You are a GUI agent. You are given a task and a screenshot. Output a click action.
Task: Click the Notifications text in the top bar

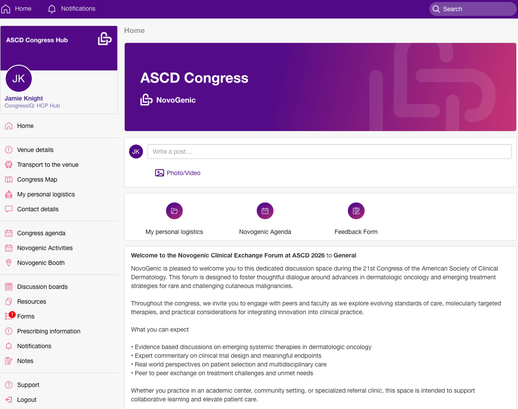pyautogui.click(x=78, y=9)
